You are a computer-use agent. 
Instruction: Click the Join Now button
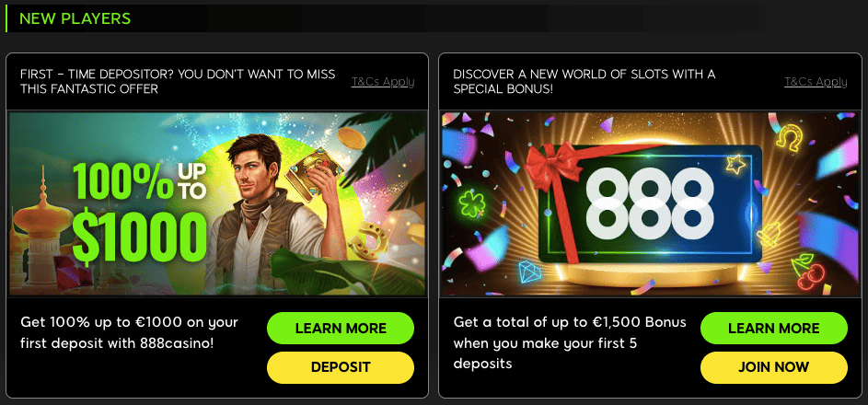774,367
